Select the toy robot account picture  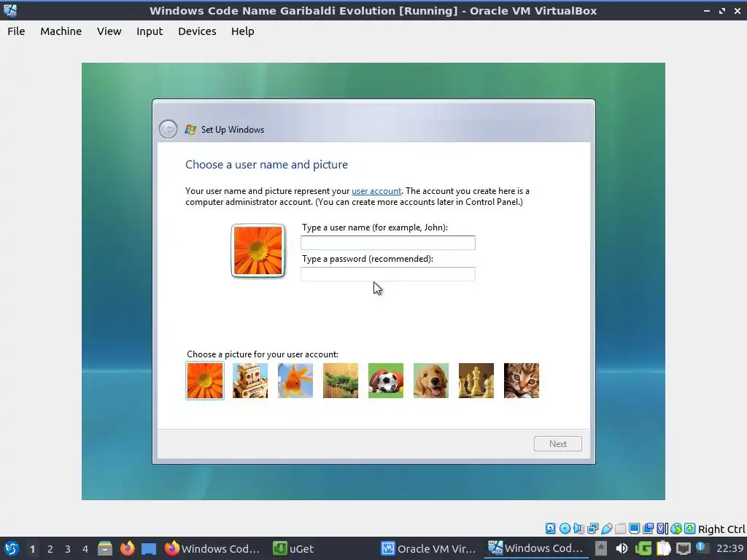(x=250, y=381)
